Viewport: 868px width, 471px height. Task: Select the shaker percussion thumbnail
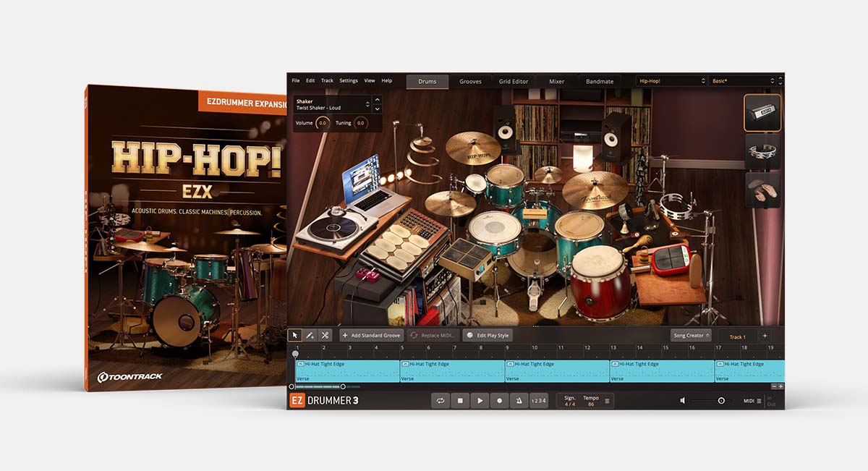pyautogui.click(x=762, y=113)
